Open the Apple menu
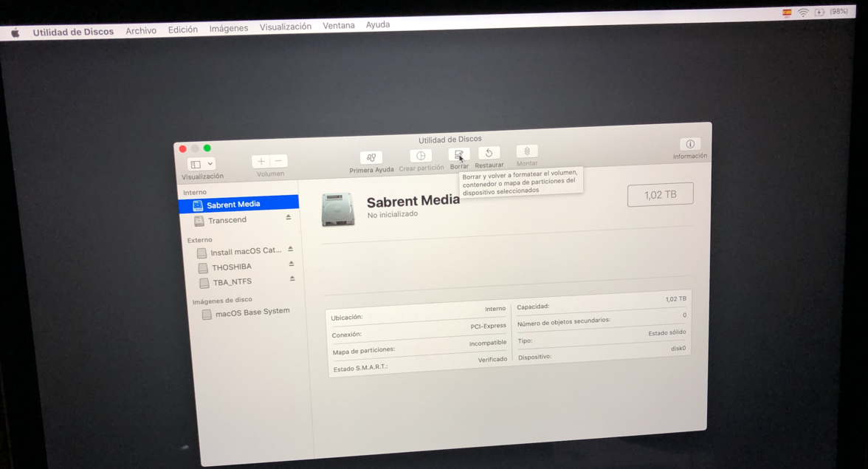The height and width of the screenshot is (469, 868). [x=15, y=33]
